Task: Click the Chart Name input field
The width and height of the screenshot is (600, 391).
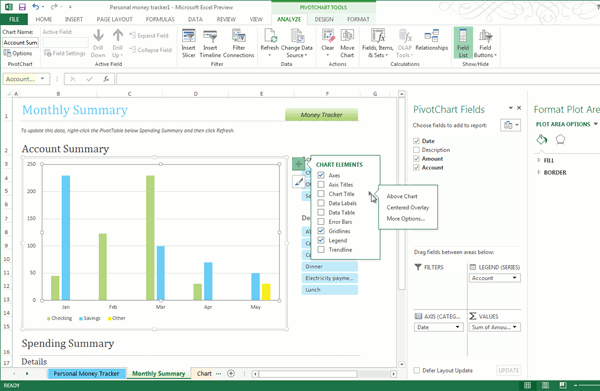Action: pyautogui.click(x=20, y=42)
